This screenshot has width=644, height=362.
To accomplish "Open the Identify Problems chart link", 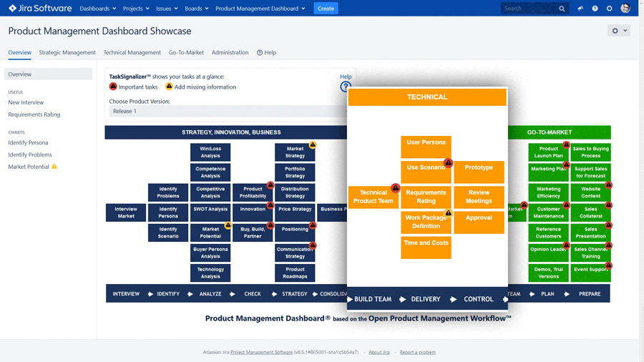I will (x=30, y=155).
